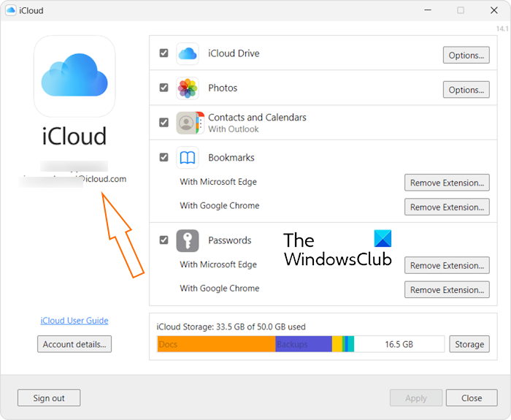The width and height of the screenshot is (511, 420).
Task: Toggle the Contacts and Calendars checkbox
Action: (x=164, y=122)
